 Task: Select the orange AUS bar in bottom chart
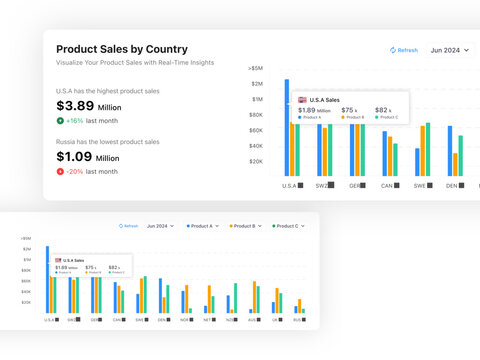pos(254,297)
